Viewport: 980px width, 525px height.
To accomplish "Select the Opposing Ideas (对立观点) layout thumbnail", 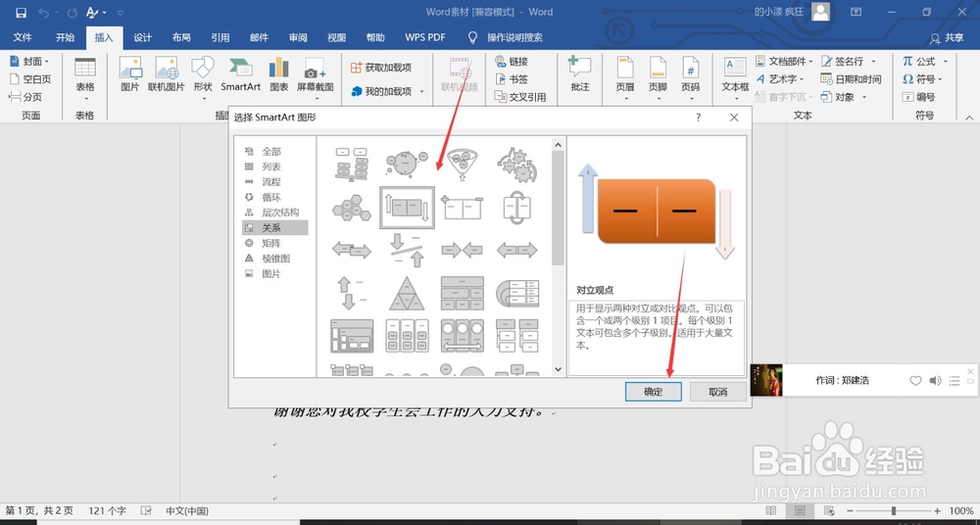I will [x=407, y=208].
